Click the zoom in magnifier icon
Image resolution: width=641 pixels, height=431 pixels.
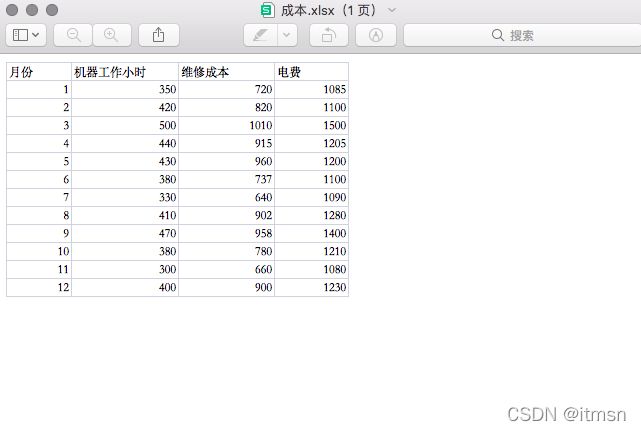tap(112, 35)
